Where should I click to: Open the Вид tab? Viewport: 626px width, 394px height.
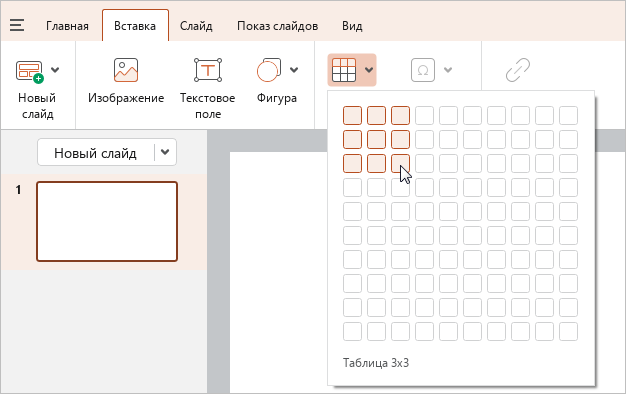[352, 26]
